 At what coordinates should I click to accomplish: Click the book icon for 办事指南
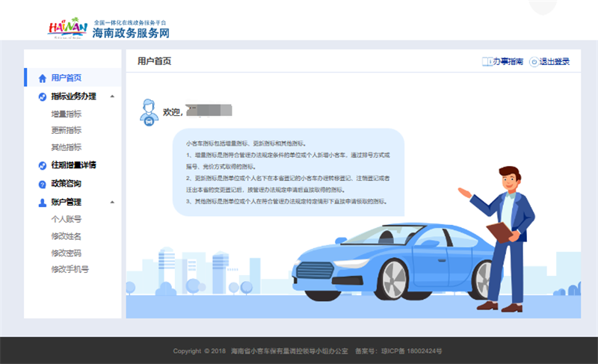pyautogui.click(x=487, y=61)
